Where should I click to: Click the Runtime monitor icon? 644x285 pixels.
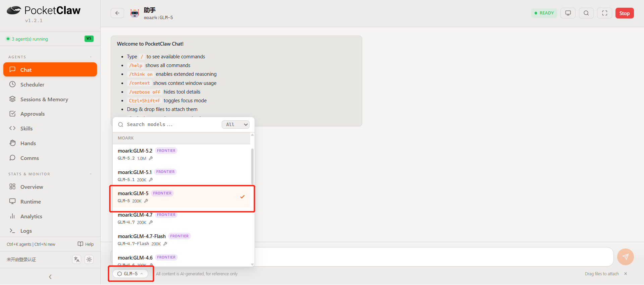click(12, 201)
